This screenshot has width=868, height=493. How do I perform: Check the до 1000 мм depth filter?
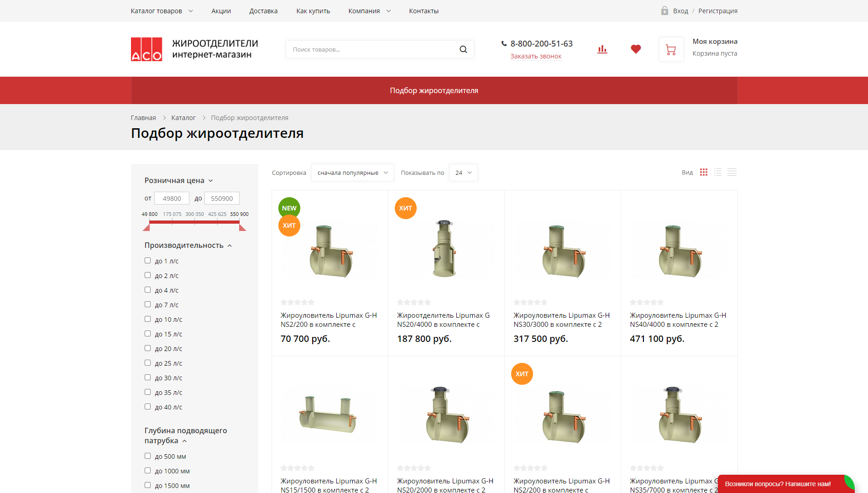pyautogui.click(x=147, y=471)
